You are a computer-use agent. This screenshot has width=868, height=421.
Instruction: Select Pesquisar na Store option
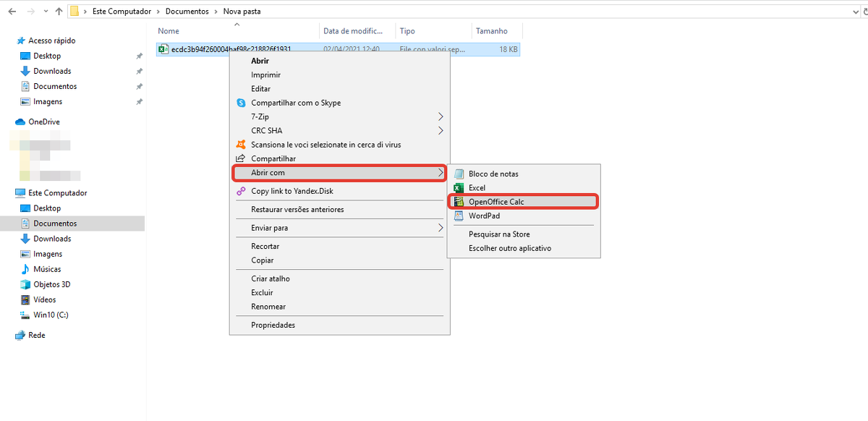pos(499,234)
